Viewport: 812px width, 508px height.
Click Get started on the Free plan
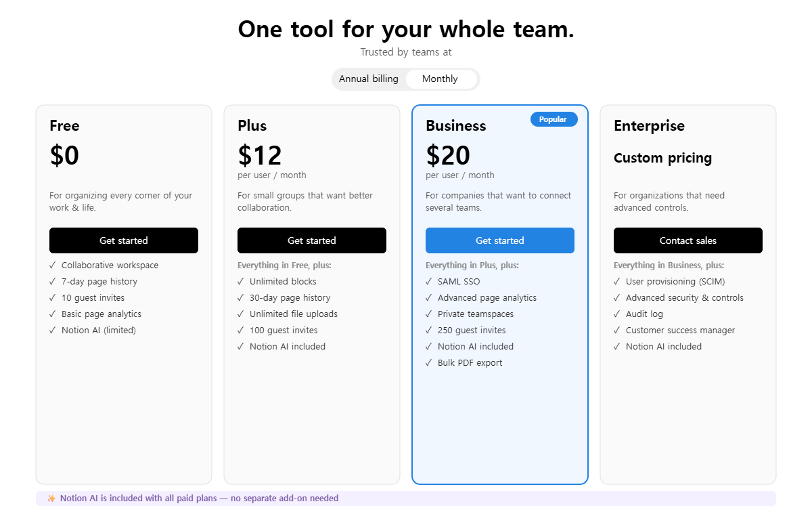pos(124,240)
